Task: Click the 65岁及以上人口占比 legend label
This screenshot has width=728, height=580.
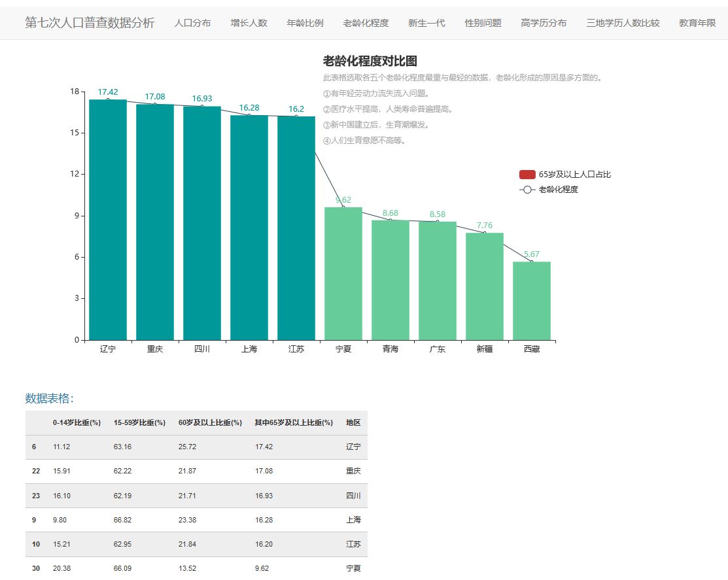Action: pos(575,175)
